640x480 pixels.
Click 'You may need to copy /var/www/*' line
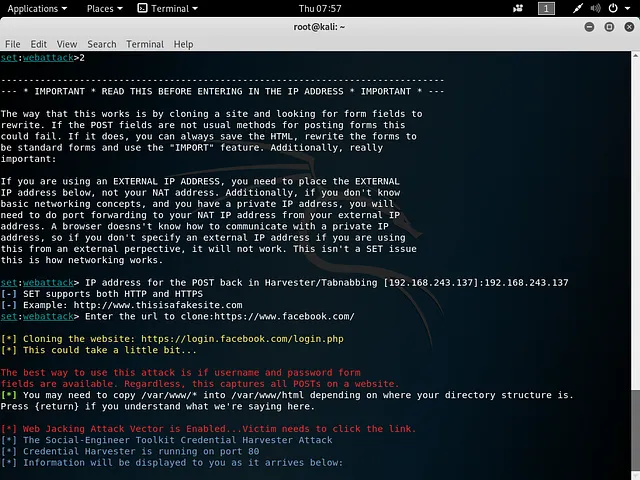[287, 396]
